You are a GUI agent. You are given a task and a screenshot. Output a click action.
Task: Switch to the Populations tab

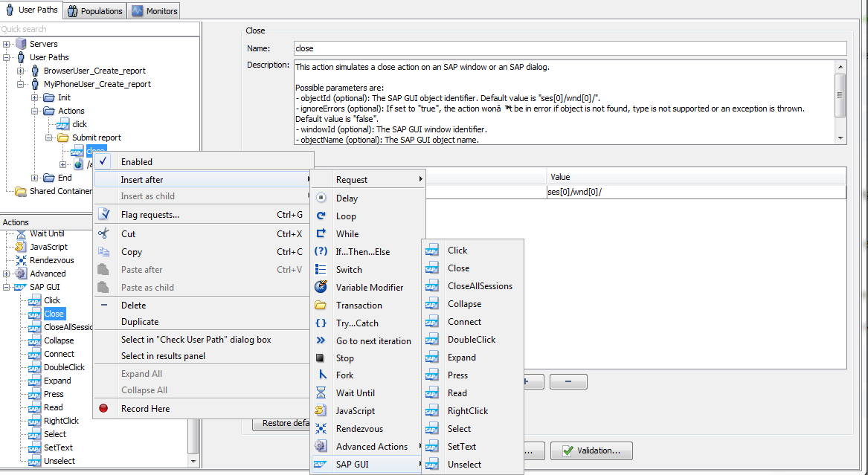tap(94, 10)
